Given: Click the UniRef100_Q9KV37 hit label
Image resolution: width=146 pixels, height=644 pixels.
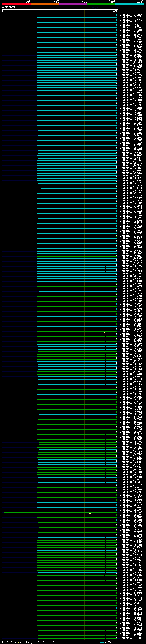Looking at the screenshot, I should 131,505.
